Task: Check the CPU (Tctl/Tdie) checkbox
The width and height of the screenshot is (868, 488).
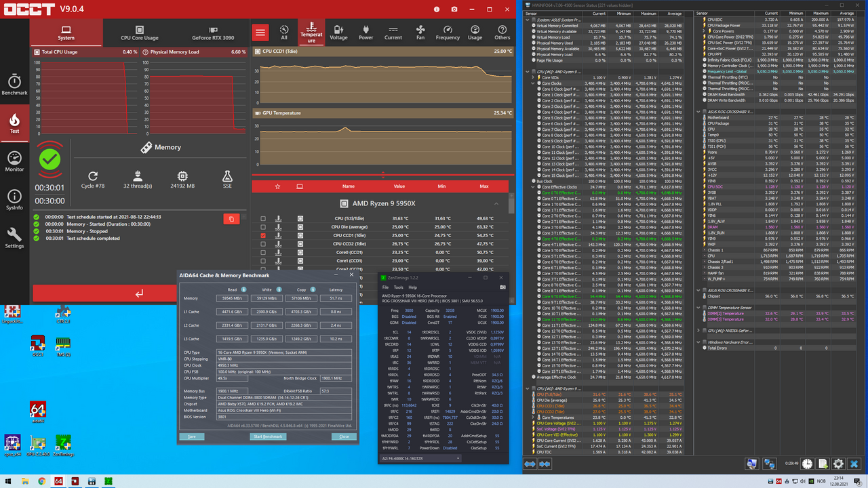Action: point(263,218)
